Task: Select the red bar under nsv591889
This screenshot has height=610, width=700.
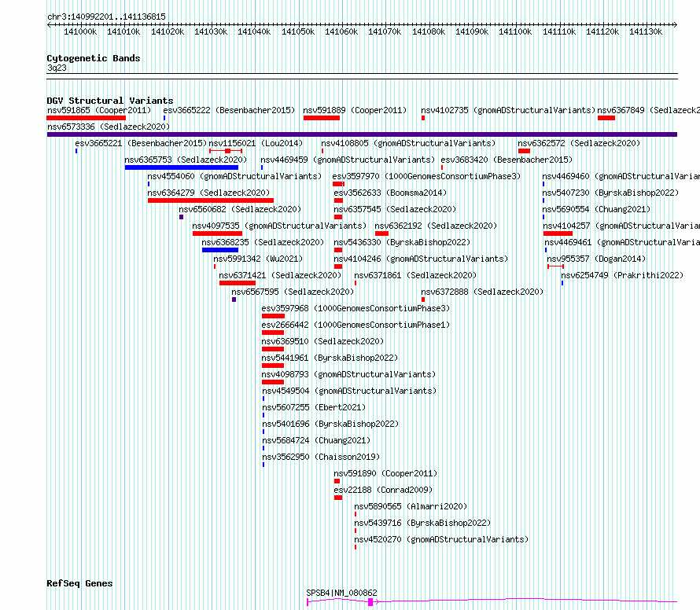Action: pyautogui.click(x=322, y=118)
